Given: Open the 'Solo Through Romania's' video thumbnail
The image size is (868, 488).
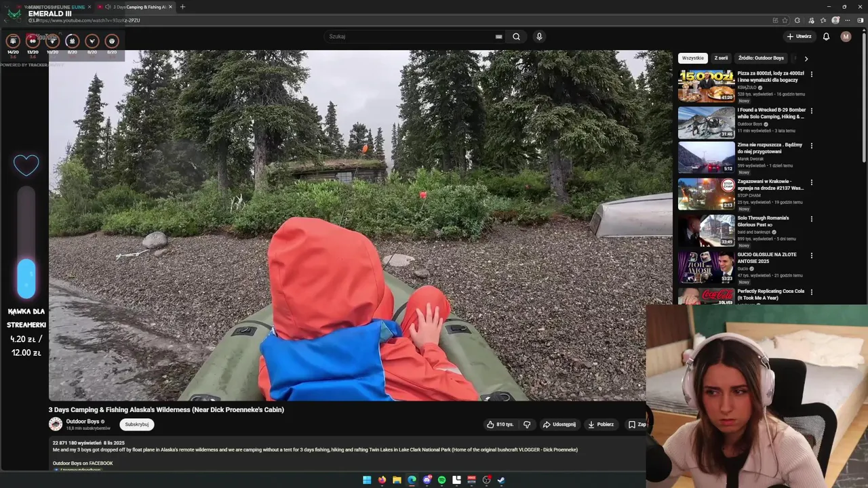Looking at the screenshot, I should tap(706, 230).
